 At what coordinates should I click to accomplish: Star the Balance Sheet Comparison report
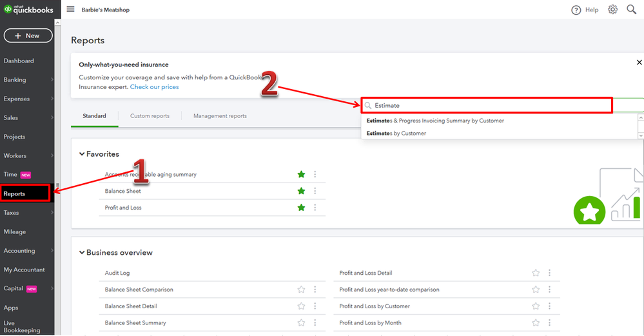pos(301,290)
